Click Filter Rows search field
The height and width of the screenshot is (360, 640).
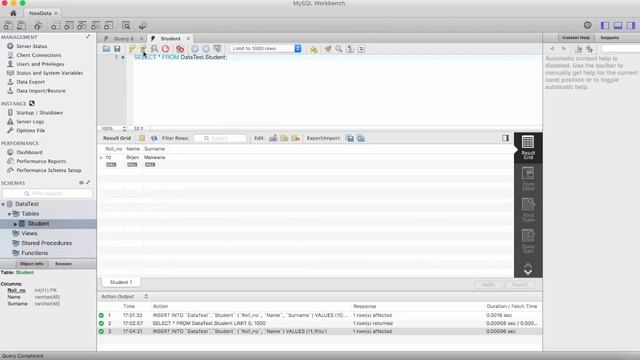point(220,138)
